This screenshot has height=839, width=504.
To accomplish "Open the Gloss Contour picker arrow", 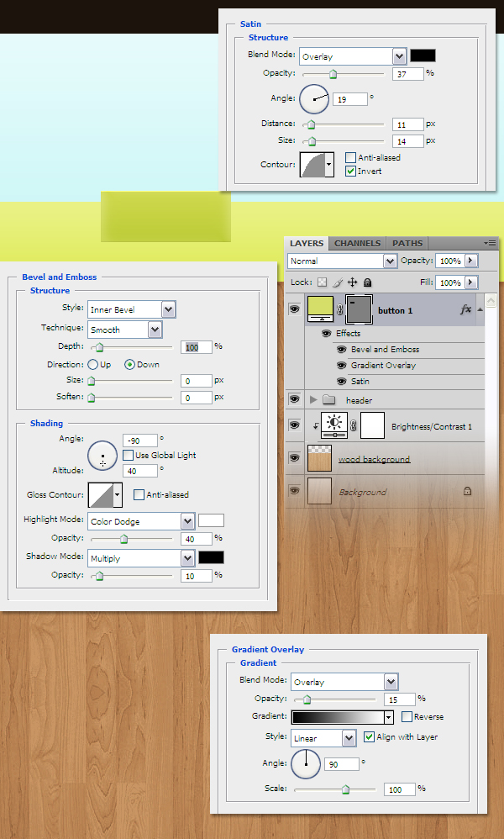I will pyautogui.click(x=118, y=495).
